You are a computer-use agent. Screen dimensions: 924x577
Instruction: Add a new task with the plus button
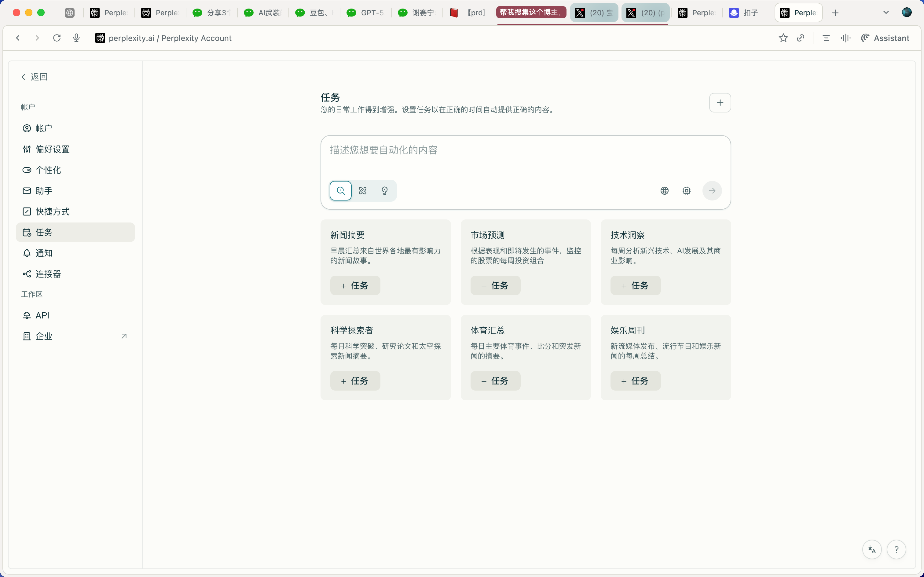720,103
